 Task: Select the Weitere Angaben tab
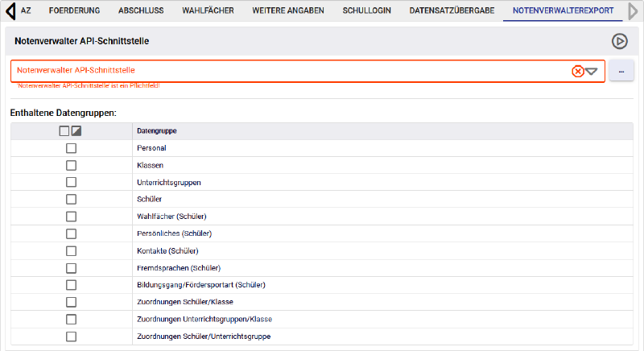[287, 10]
